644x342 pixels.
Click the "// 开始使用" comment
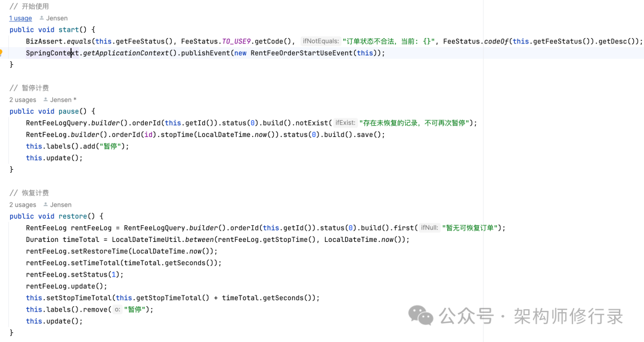pos(29,6)
